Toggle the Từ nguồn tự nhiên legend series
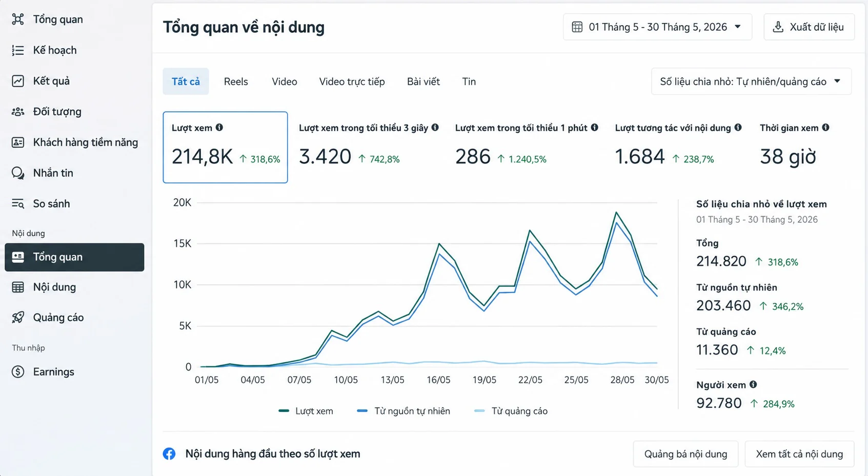Viewport: 868px width, 476px height. (403, 411)
